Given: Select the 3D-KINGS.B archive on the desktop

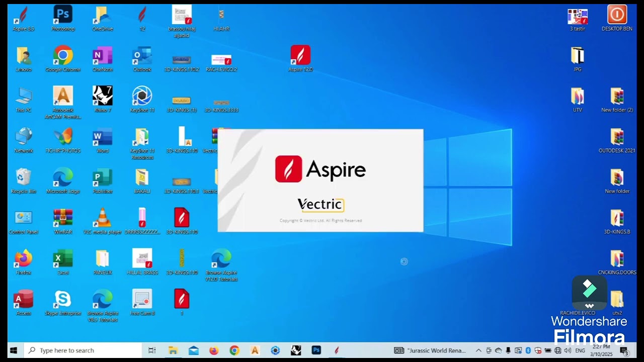Looking at the screenshot, I should [x=617, y=222].
